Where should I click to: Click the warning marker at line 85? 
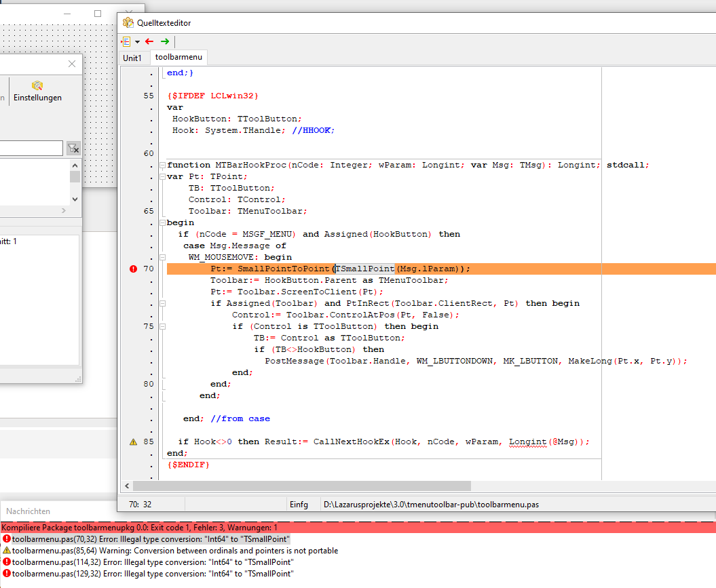[x=133, y=442]
